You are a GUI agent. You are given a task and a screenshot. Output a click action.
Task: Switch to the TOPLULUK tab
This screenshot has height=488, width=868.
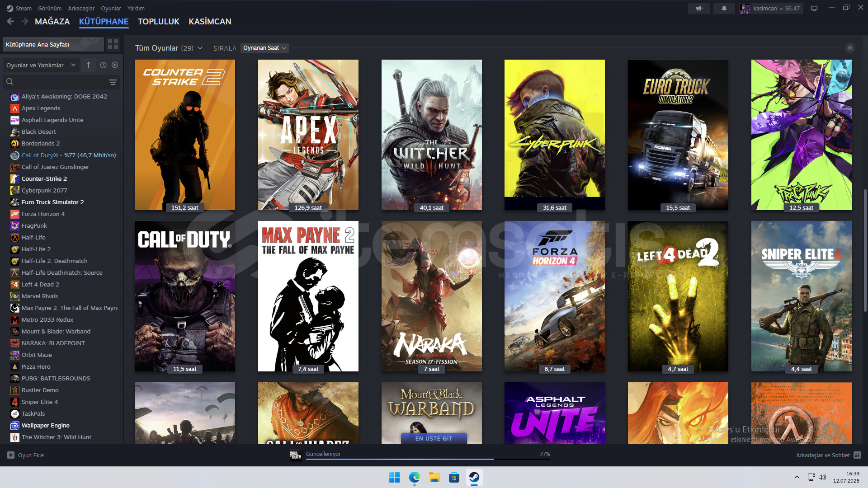(159, 21)
